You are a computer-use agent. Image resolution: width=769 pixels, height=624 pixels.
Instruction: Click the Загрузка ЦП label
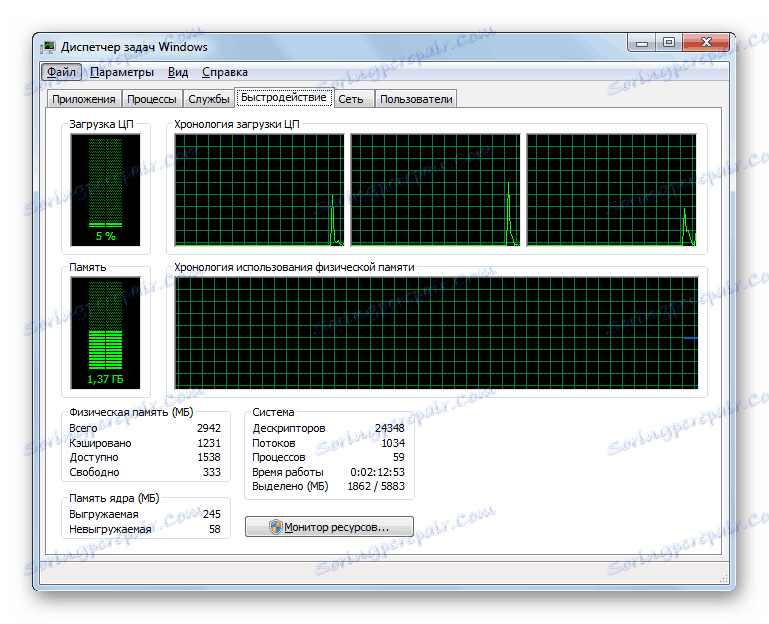[x=102, y=125]
